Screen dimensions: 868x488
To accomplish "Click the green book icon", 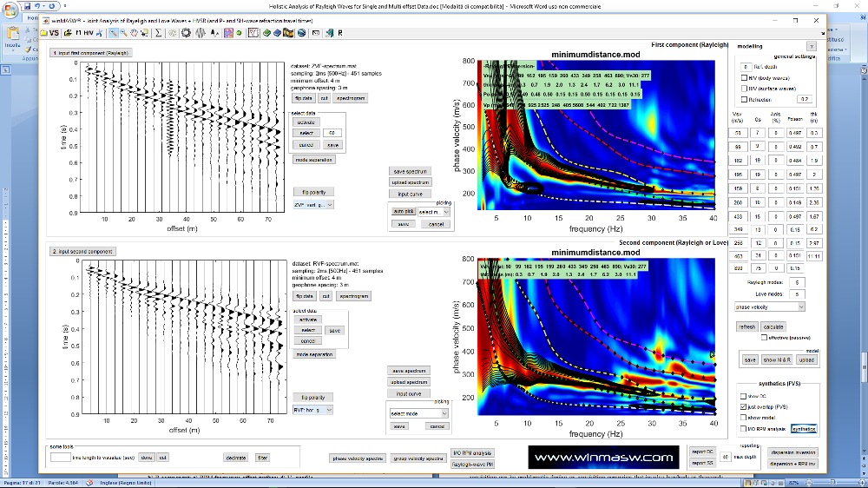I will (x=266, y=33).
